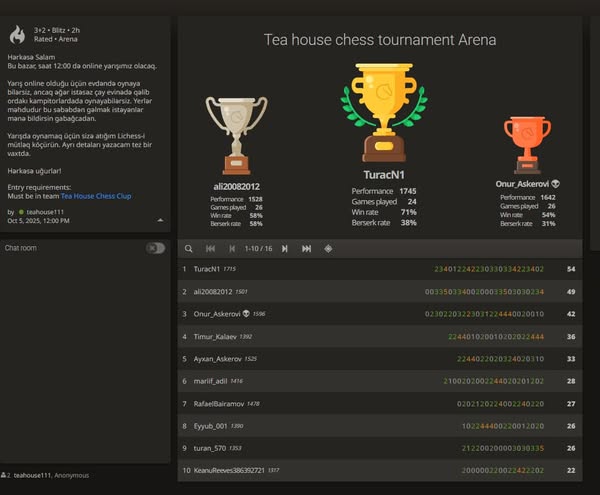This screenshot has width=600, height=495.
Task: Go to previous standings page
Action: [x=232, y=249]
